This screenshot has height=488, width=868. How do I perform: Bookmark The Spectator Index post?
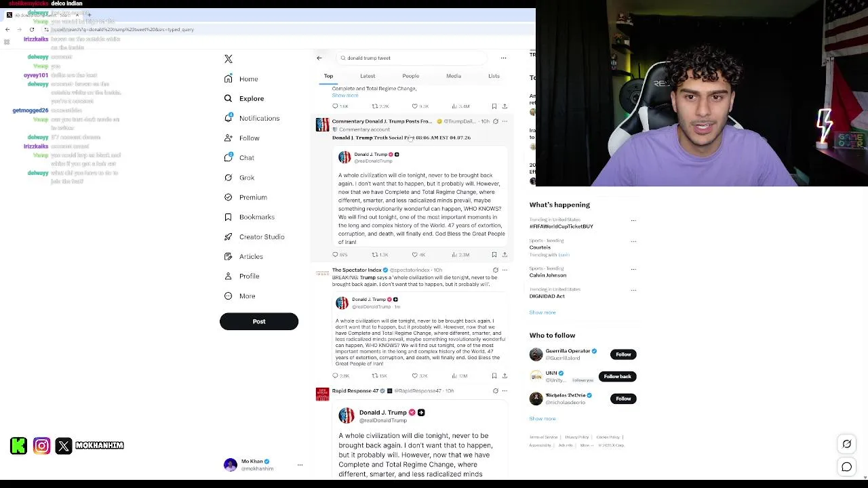(x=494, y=375)
